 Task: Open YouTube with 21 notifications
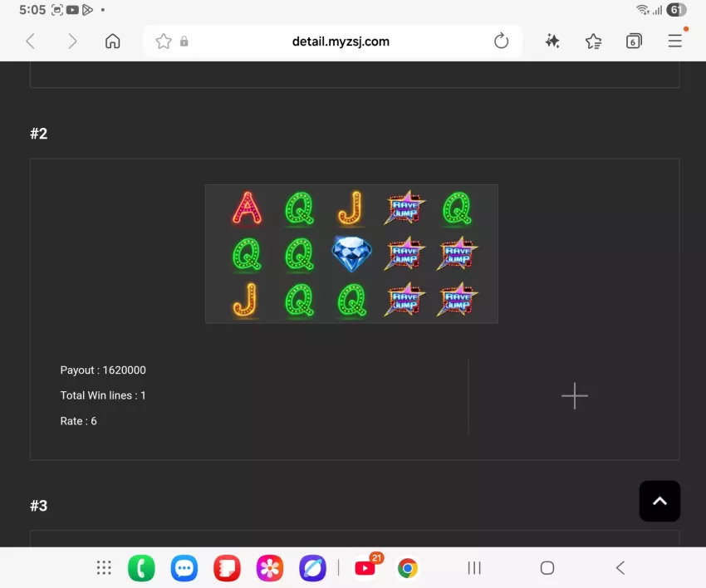(365, 567)
